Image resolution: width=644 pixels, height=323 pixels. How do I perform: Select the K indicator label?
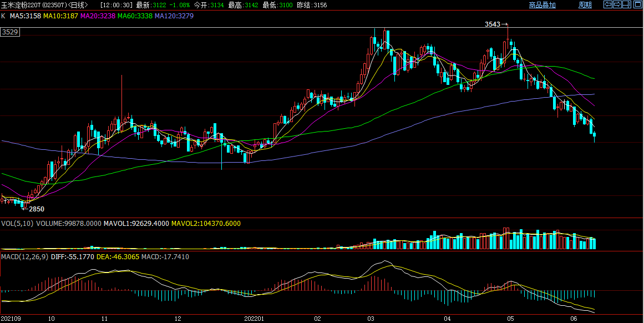tap(3, 16)
